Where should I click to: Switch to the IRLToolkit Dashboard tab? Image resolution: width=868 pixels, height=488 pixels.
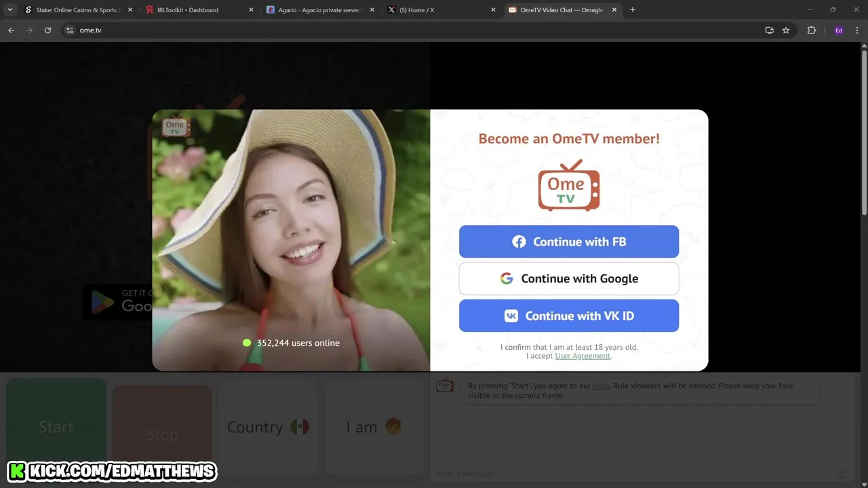click(x=200, y=10)
